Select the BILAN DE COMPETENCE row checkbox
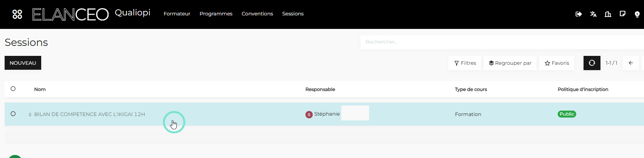This screenshot has width=644, height=158. pos(13,114)
